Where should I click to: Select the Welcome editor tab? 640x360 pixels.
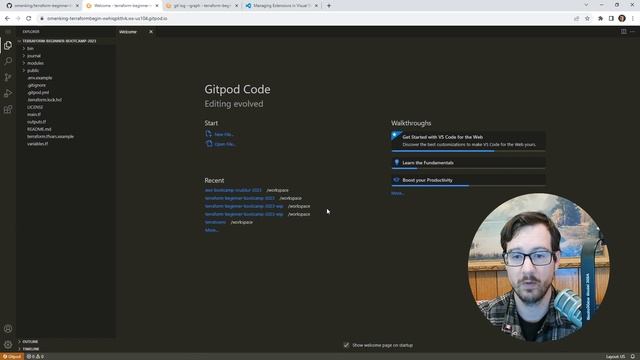[128, 31]
